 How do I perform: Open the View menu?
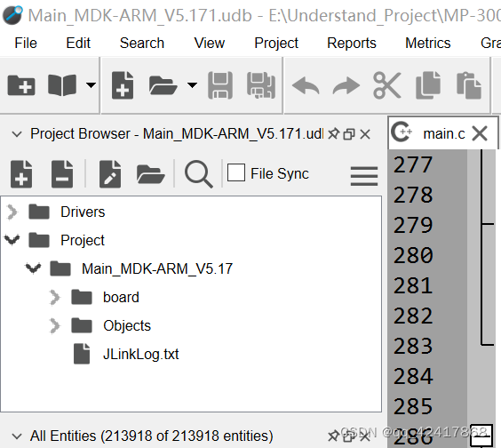tap(210, 43)
